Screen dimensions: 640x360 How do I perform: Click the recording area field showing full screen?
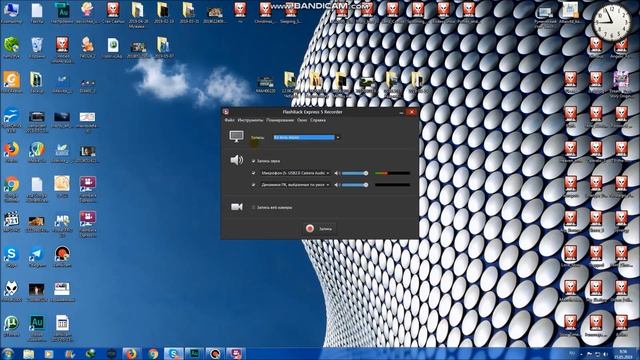[304, 138]
